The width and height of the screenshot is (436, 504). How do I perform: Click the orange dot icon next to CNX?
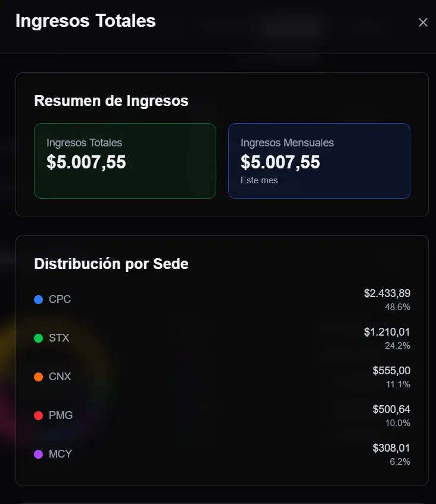37,377
